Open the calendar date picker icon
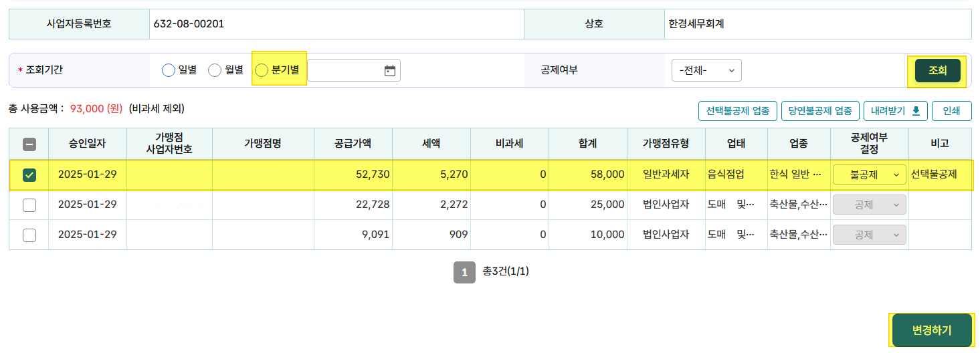The width and height of the screenshot is (980, 353). coord(390,70)
